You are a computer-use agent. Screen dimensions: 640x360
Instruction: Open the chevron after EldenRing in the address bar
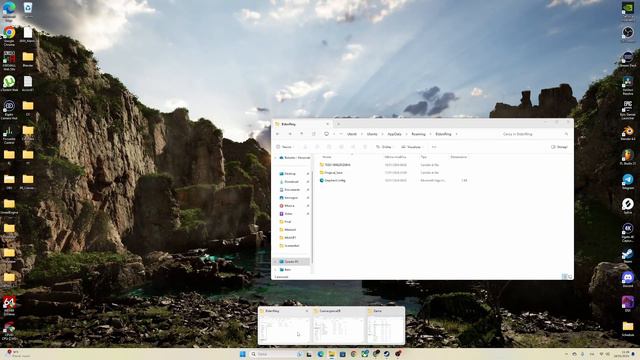pyautogui.click(x=456, y=134)
